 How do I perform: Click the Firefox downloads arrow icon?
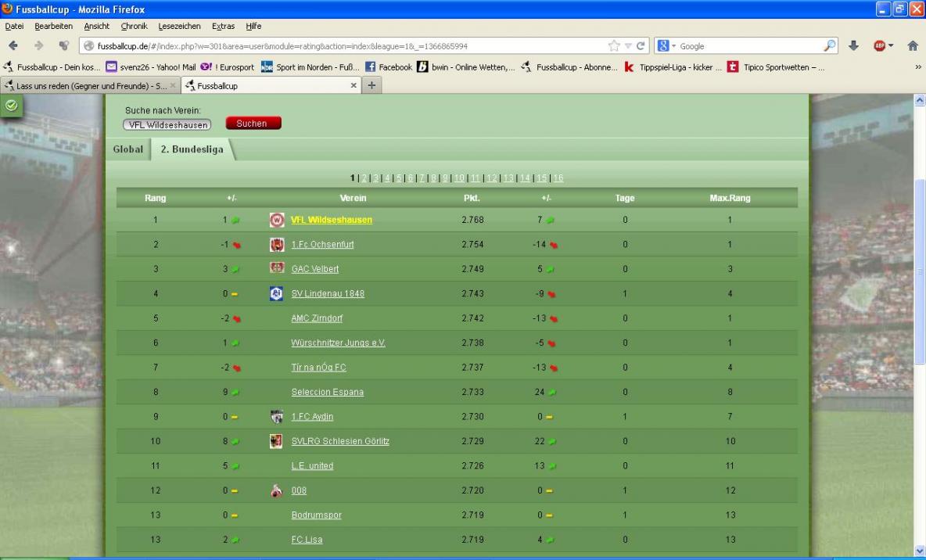coord(853,46)
